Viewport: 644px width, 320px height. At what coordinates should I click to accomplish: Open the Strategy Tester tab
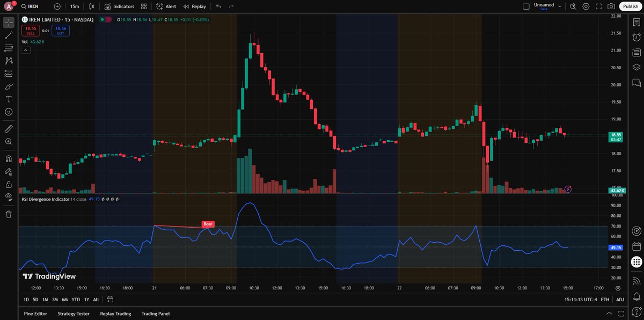(x=74, y=314)
